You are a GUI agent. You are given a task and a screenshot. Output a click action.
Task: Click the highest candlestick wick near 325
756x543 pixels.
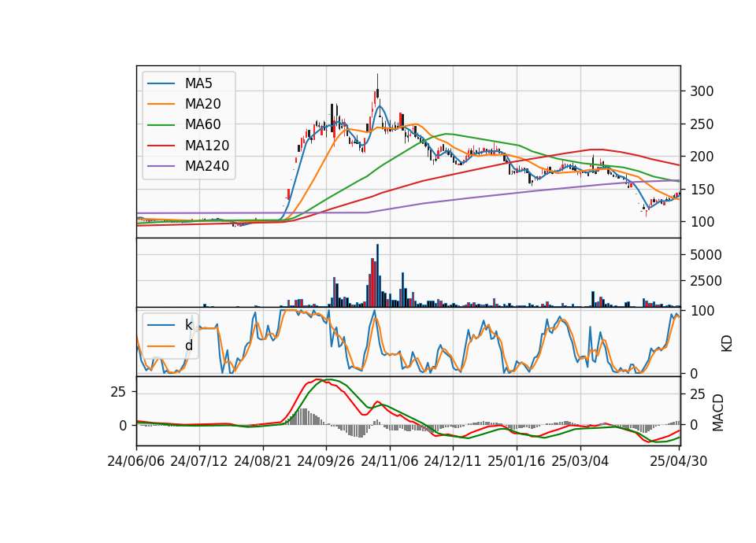[x=377, y=81]
